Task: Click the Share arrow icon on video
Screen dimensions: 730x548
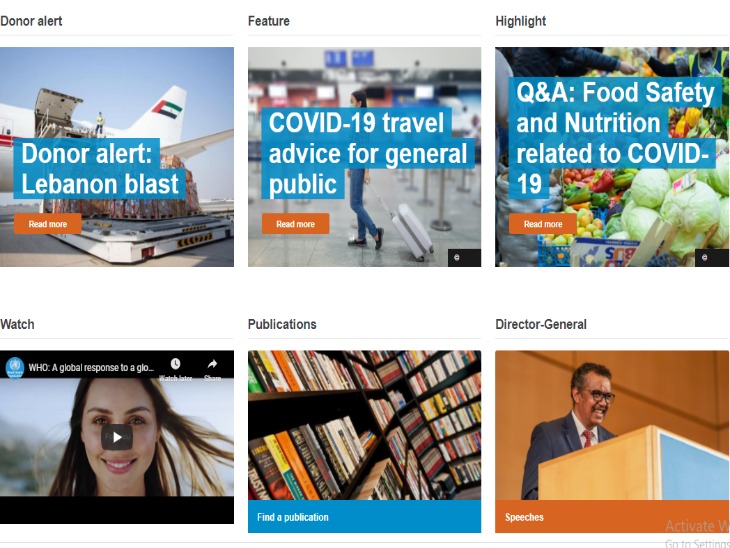Action: pos(212,364)
